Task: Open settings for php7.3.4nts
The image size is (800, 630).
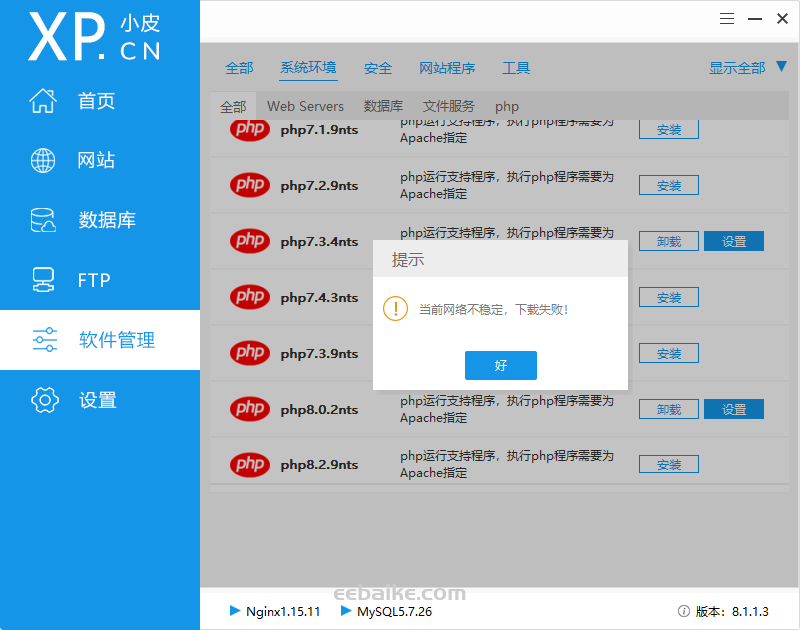Action: click(x=734, y=241)
